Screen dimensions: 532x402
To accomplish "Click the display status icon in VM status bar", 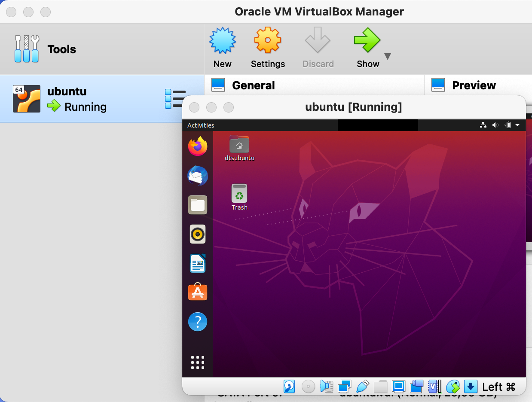I will (398, 387).
